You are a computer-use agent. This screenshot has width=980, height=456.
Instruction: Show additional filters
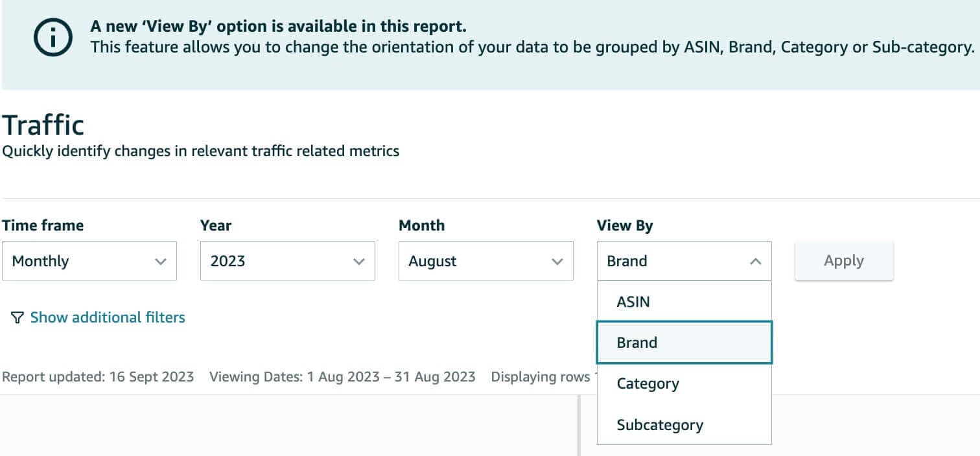point(108,317)
